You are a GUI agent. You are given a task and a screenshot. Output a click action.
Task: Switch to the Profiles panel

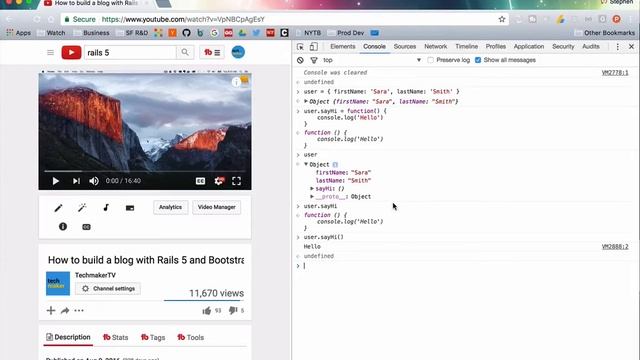[x=496, y=47]
